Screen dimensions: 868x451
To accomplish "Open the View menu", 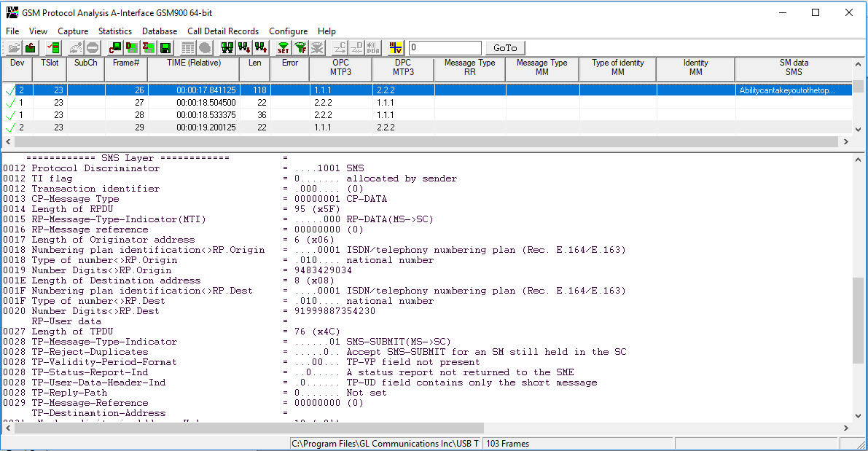I will pos(38,31).
